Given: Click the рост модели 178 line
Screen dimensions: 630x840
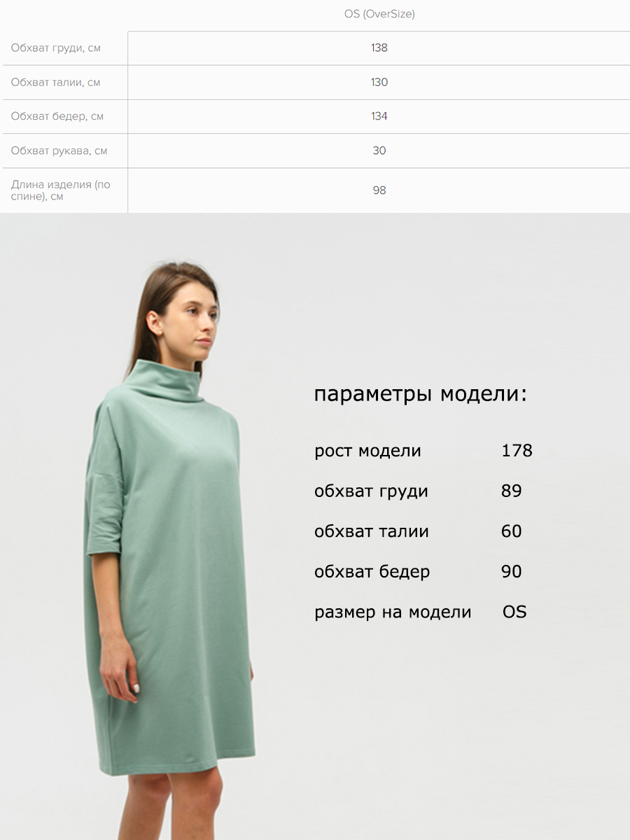Looking at the screenshot, I should tap(423, 451).
